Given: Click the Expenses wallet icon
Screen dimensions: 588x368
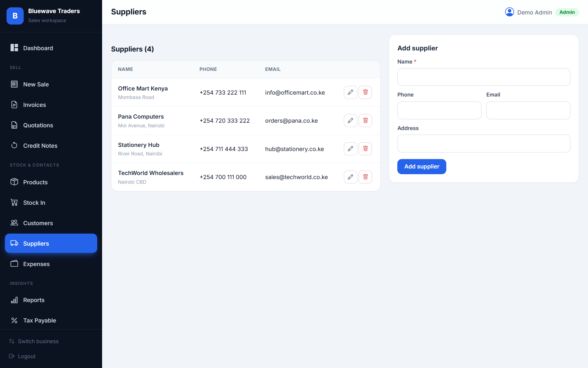Looking at the screenshot, I should pyautogui.click(x=14, y=264).
